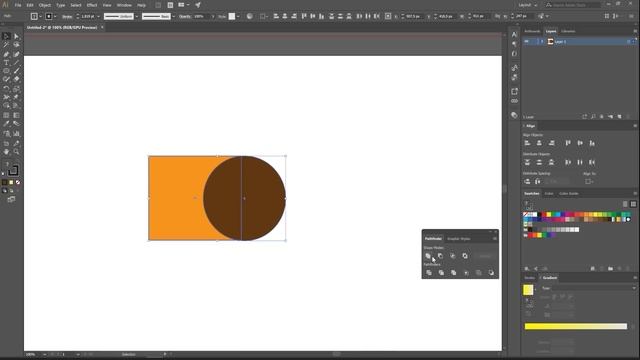The width and height of the screenshot is (640, 360).
Task: Select the Direct Selection tool
Action: [x=16, y=36]
